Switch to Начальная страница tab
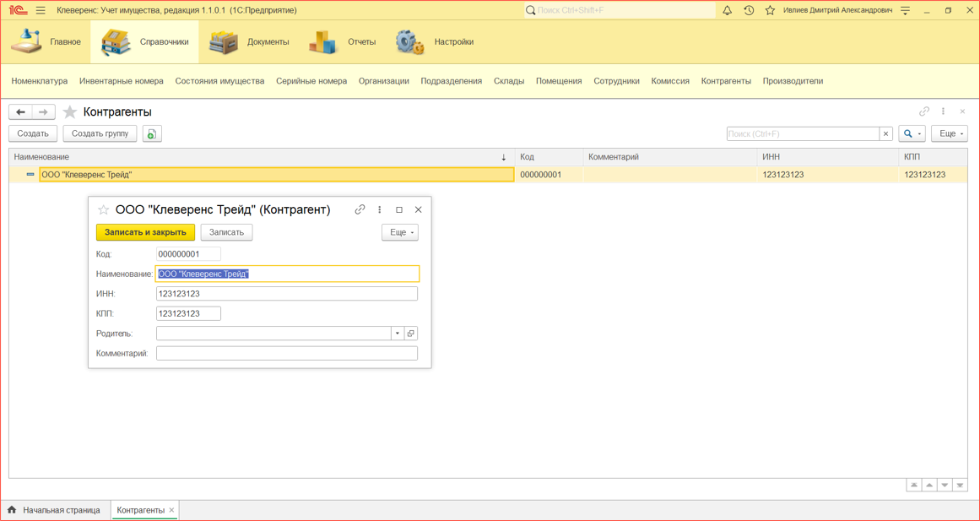 coord(55,510)
